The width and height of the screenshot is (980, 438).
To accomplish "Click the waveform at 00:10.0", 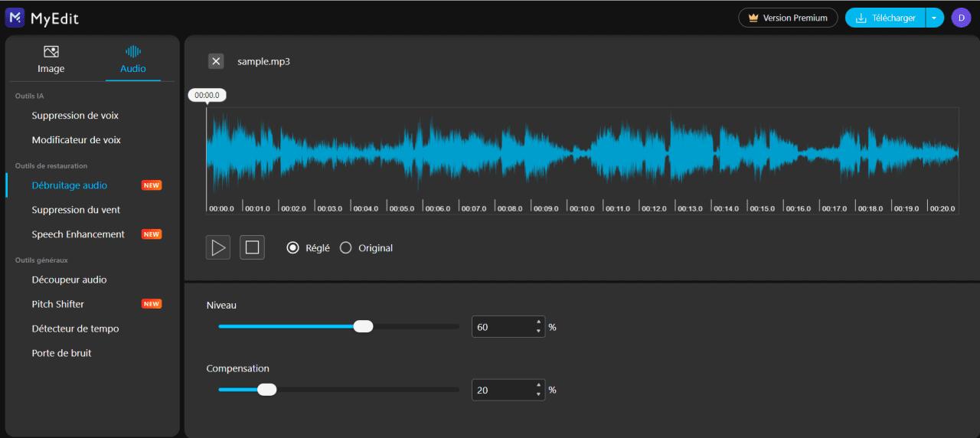I will (567, 153).
